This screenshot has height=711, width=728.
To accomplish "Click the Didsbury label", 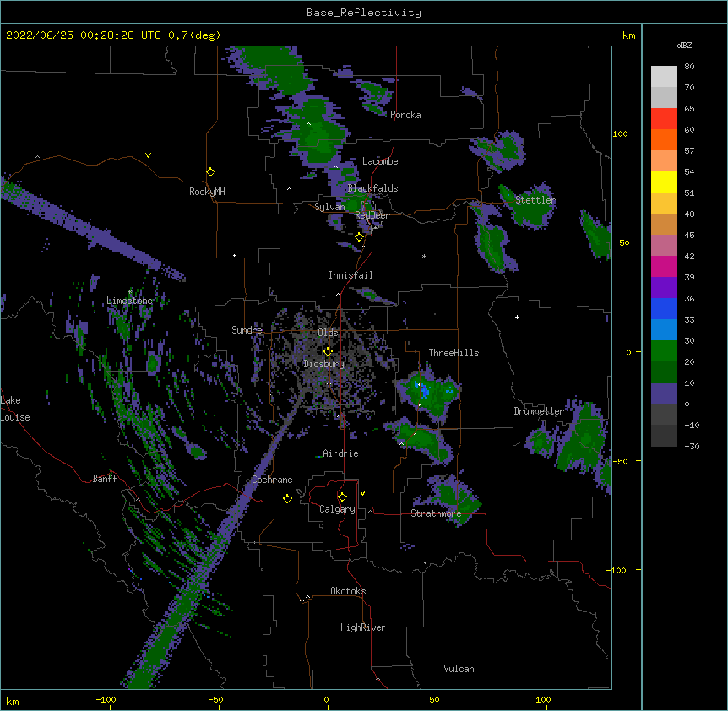I will [323, 364].
